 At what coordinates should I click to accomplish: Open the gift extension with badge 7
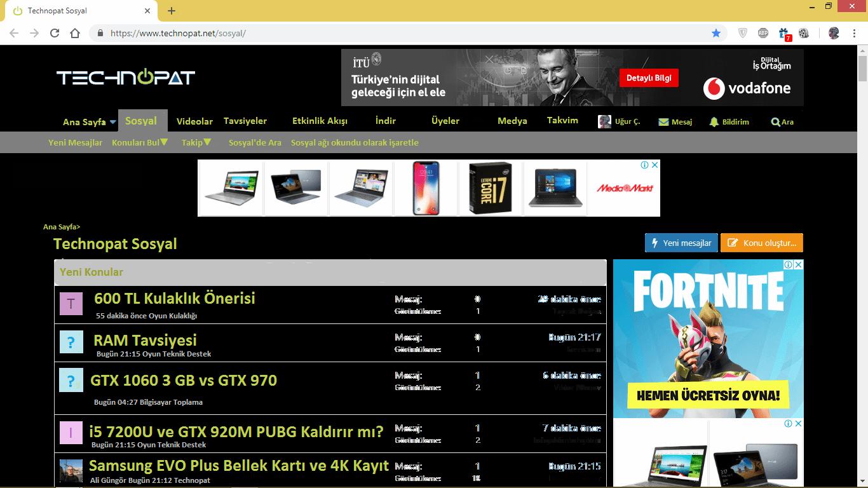[x=783, y=34]
